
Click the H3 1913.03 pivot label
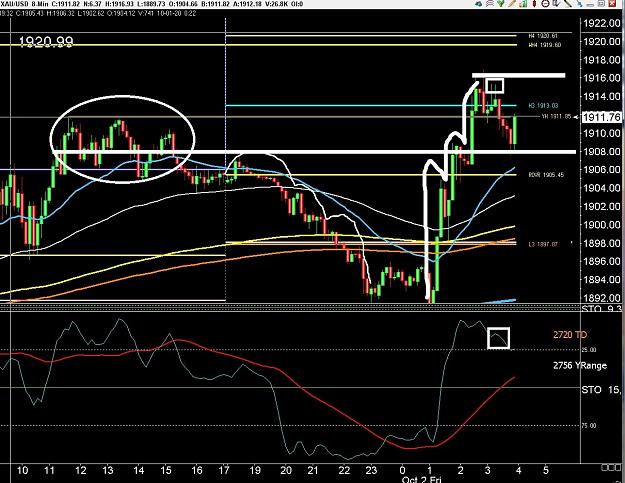tap(543, 106)
